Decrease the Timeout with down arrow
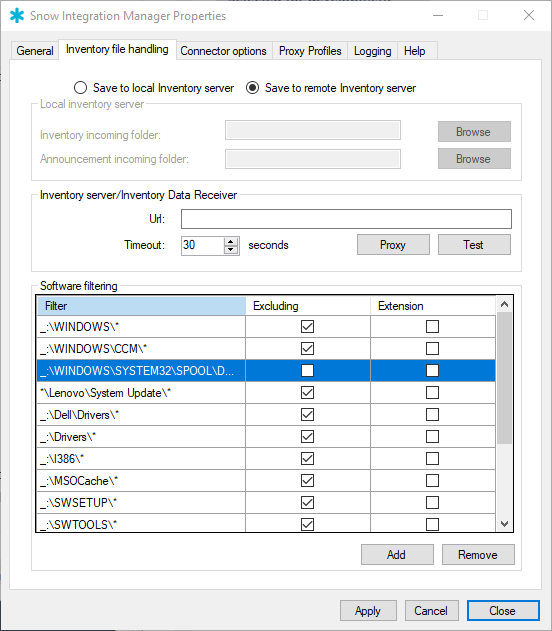This screenshot has height=631, width=552. click(x=231, y=250)
